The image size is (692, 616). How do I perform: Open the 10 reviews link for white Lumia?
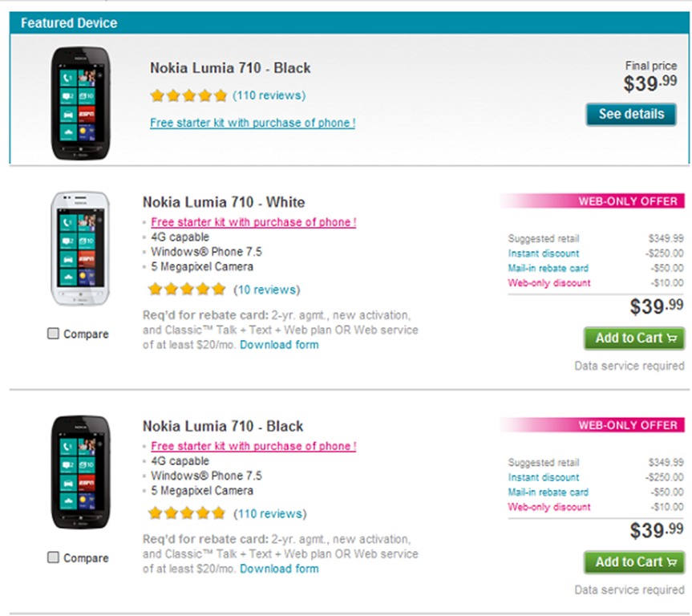pos(266,290)
